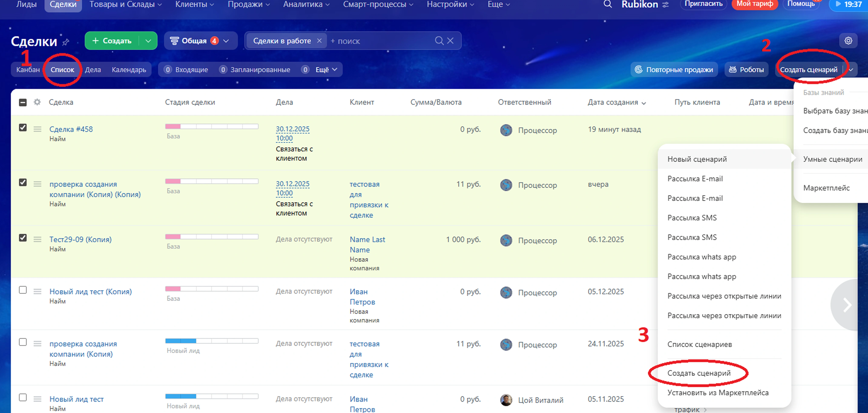868x413 pixels.
Task: Remove the Сделки в работе filter chip
Action: tap(319, 41)
